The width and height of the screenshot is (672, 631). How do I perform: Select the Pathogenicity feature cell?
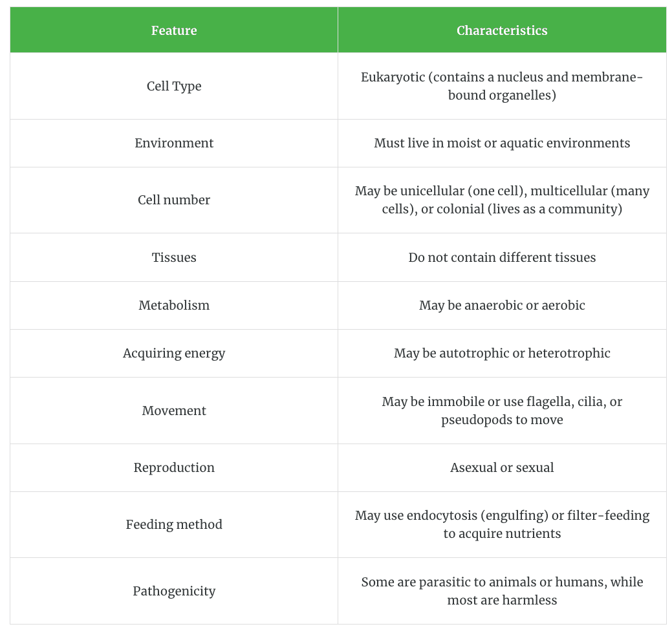[x=174, y=591]
